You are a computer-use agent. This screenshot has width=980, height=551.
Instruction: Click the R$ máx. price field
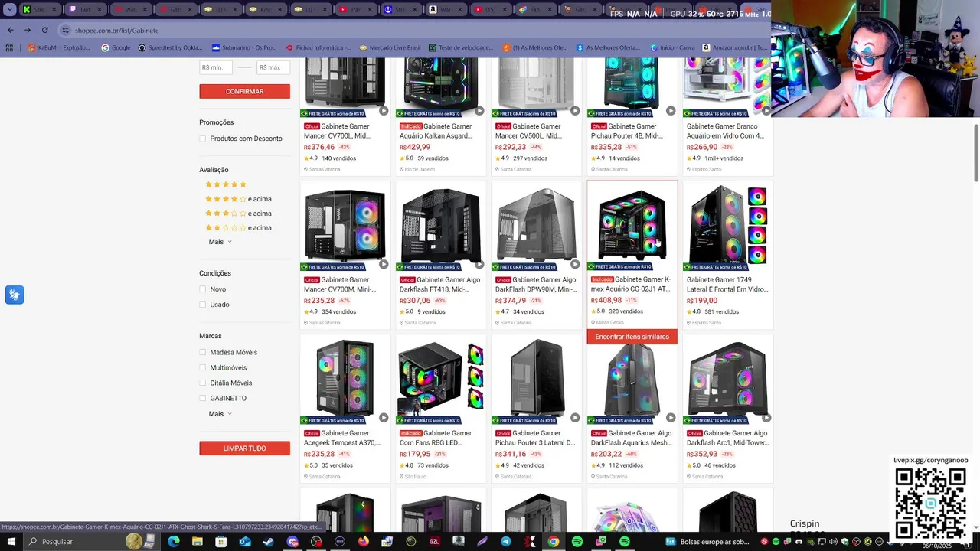coord(273,67)
